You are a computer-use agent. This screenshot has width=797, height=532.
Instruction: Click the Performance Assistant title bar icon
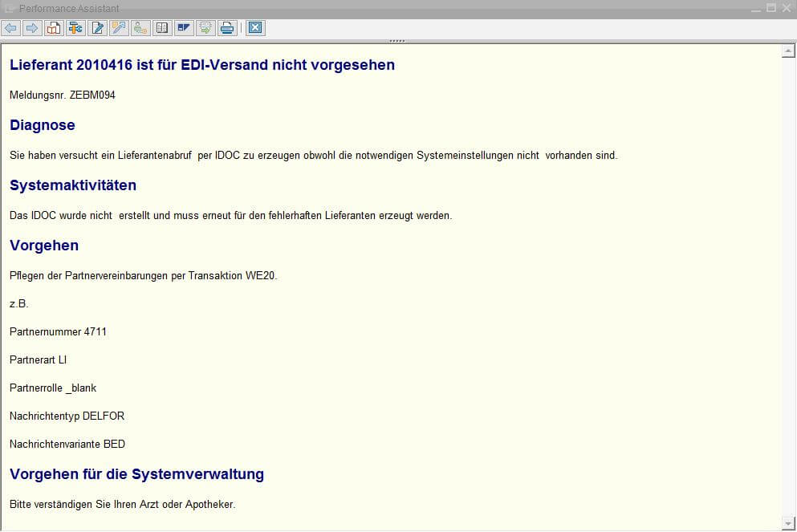pyautogui.click(x=10, y=8)
